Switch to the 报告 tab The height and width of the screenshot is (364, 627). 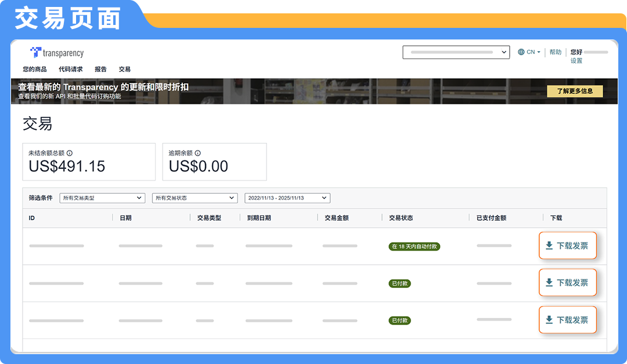tap(100, 69)
